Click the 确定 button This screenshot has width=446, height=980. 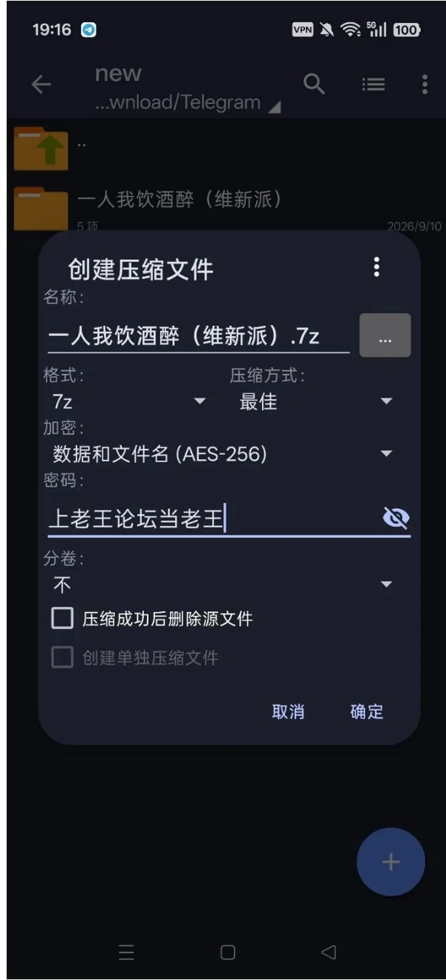[x=367, y=711]
